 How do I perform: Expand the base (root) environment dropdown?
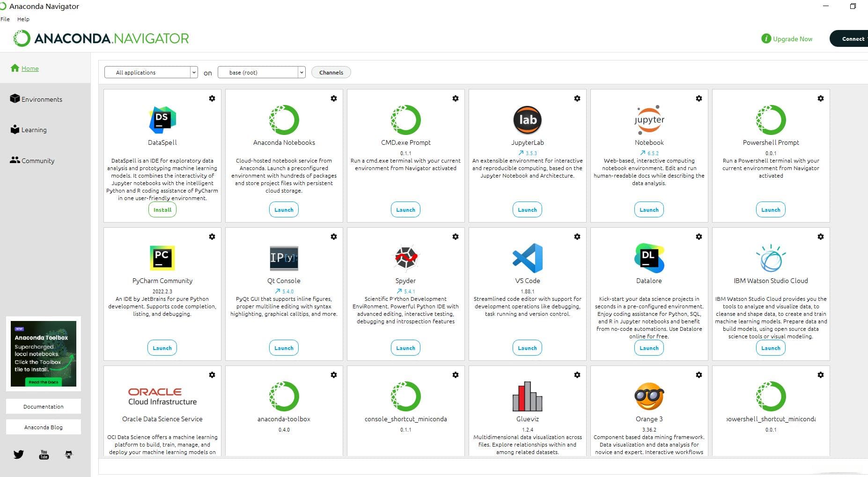pos(262,72)
